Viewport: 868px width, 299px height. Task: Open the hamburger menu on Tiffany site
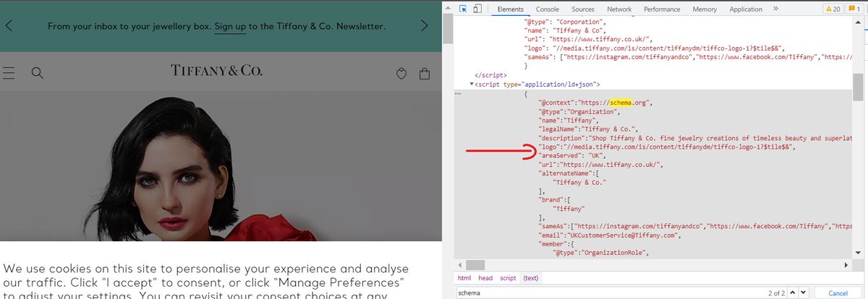(x=9, y=73)
